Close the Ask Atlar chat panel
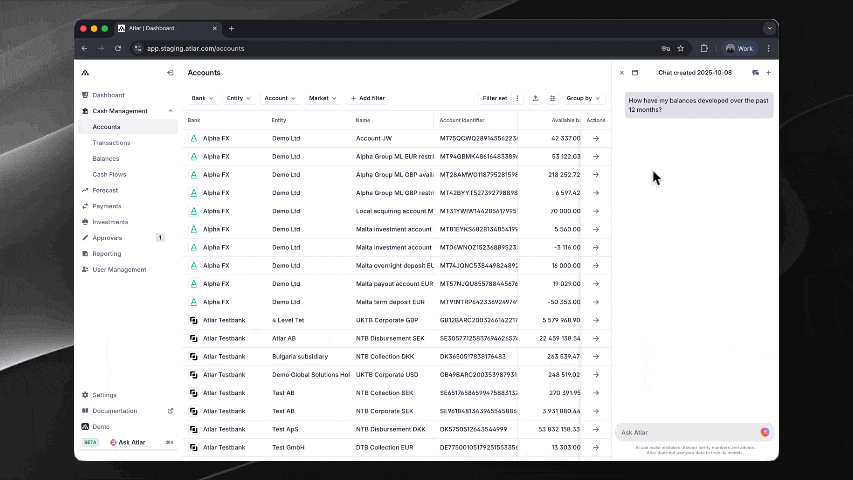Image resolution: width=853 pixels, height=480 pixels. click(622, 72)
